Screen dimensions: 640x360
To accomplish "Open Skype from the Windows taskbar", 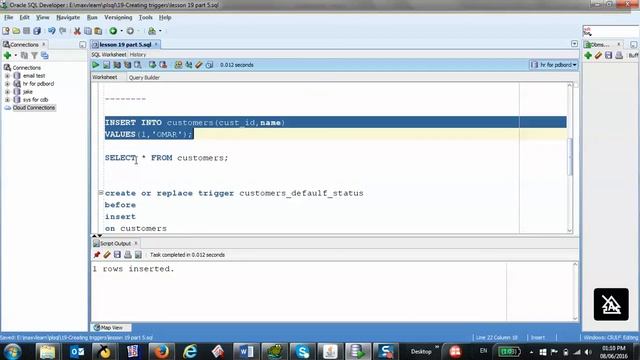I will click(302, 351).
